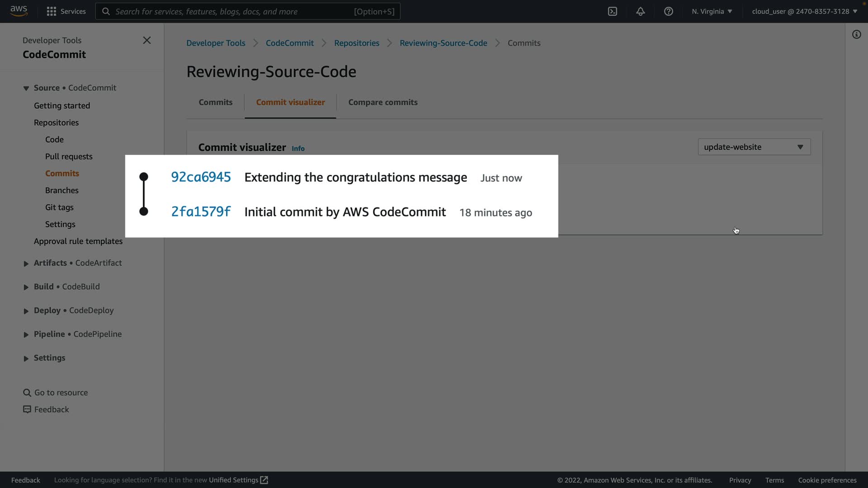Expand the Pipeline CodePipeline section

pos(26,335)
